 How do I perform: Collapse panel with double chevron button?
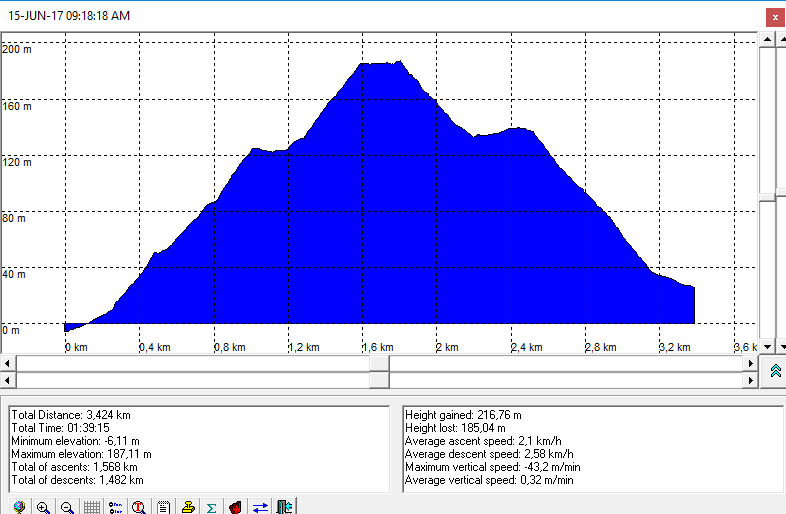tap(775, 371)
